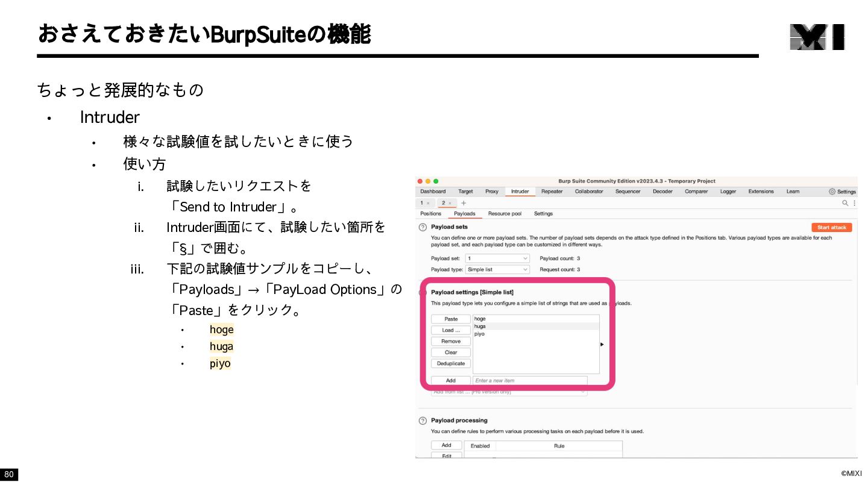Focus the Enter a new item field
The image size is (868, 488).
click(x=530, y=380)
